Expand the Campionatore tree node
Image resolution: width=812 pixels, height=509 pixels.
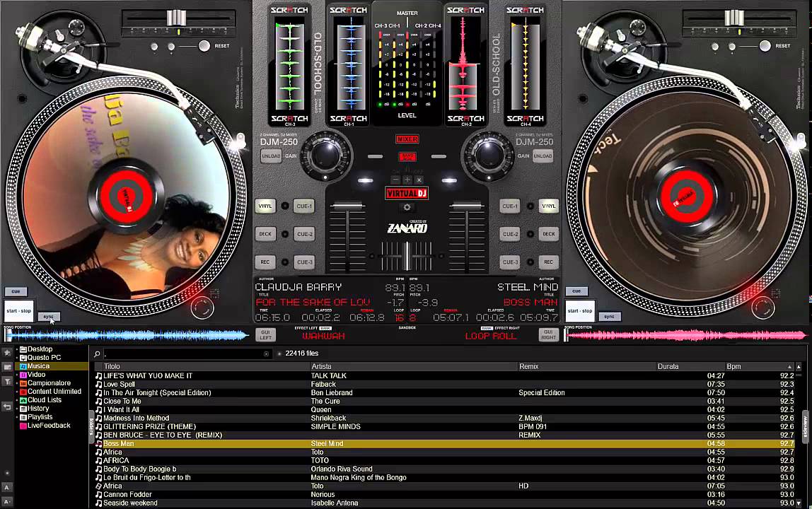pos(16,383)
